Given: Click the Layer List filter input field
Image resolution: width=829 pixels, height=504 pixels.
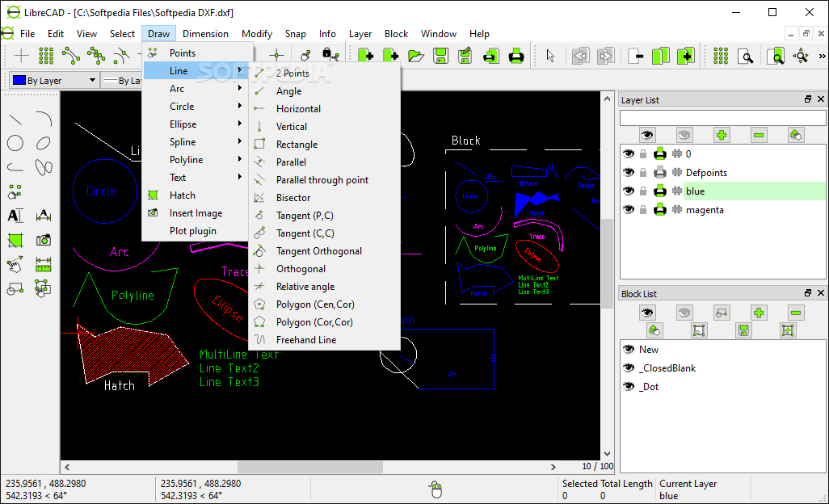Looking at the screenshot, I should point(722,118).
